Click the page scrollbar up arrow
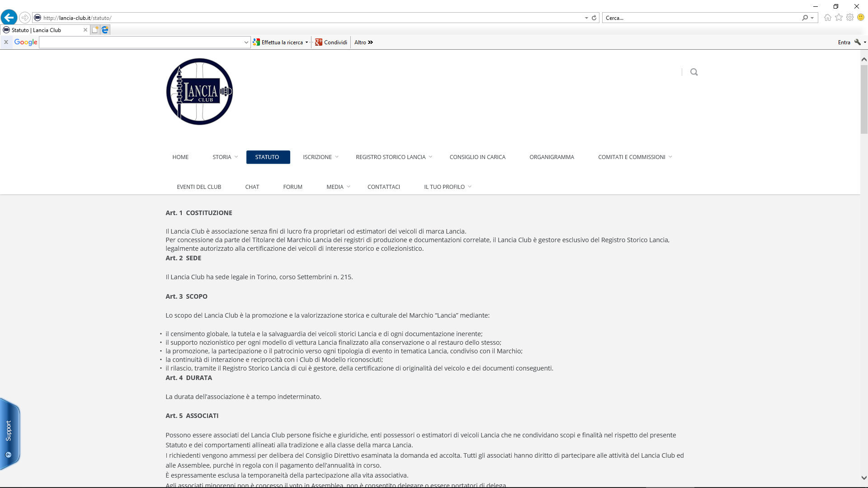This screenshot has height=488, width=868. coord(864,59)
